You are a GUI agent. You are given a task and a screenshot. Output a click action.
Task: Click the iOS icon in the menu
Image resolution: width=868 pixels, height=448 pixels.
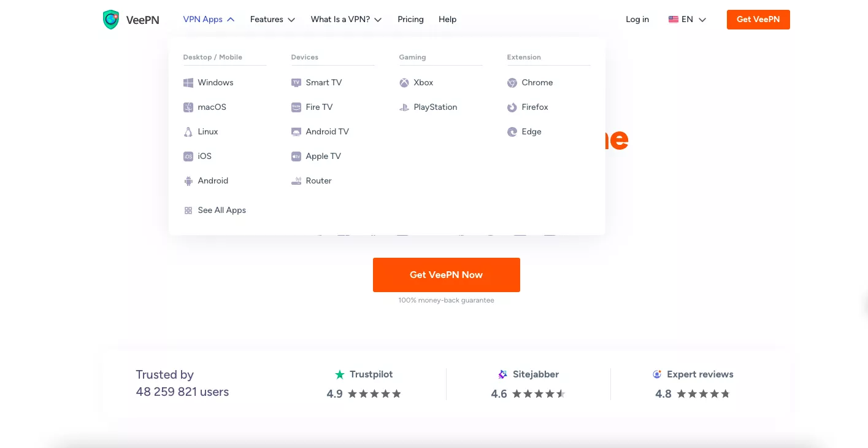pyautogui.click(x=188, y=156)
